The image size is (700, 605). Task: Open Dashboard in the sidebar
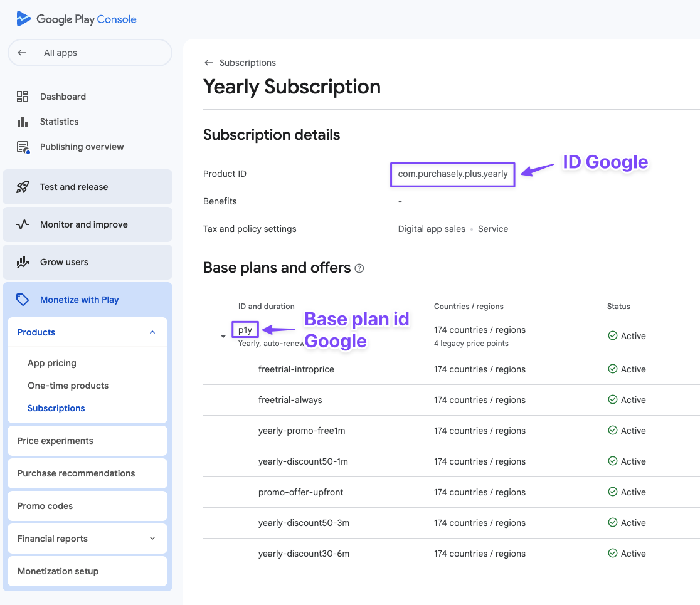click(63, 97)
